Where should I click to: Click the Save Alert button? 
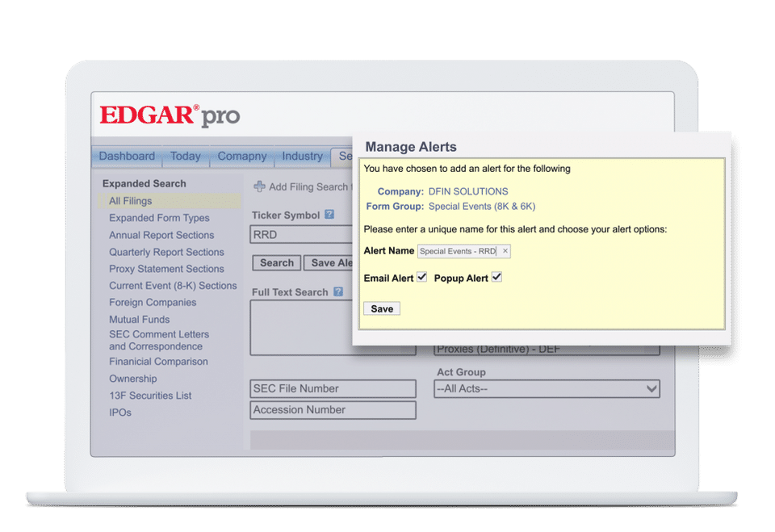329,262
